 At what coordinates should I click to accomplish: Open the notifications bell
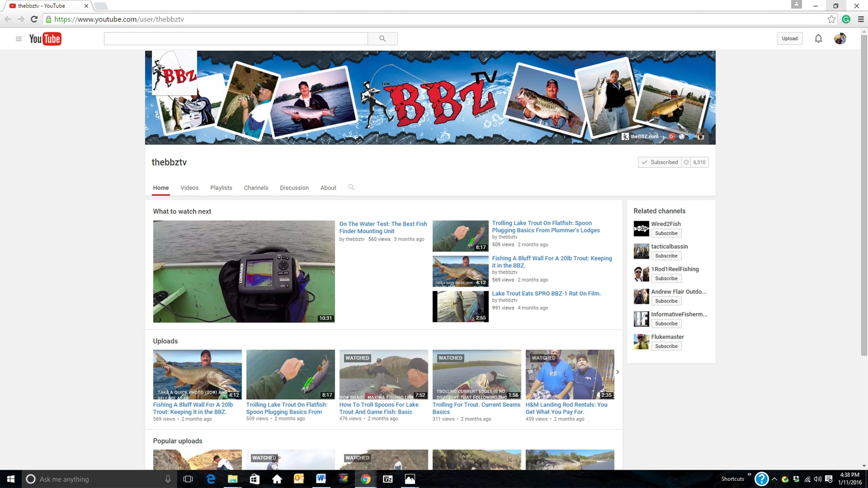(x=818, y=39)
